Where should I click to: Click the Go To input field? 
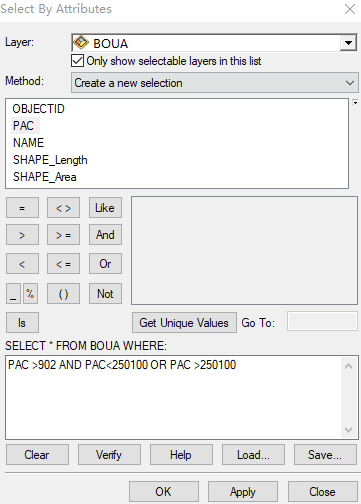tap(322, 321)
